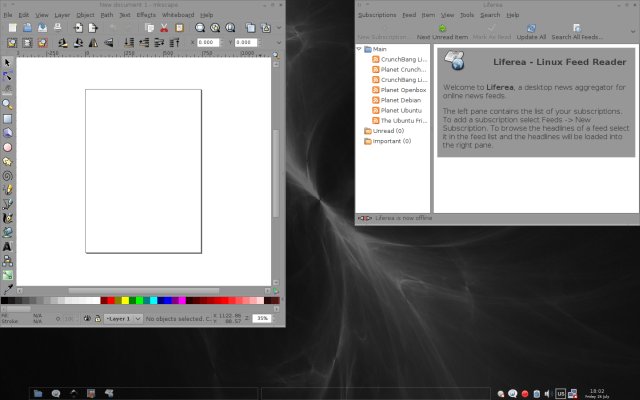
Task: Collapse the Main feed folder
Action: pyautogui.click(x=359, y=48)
